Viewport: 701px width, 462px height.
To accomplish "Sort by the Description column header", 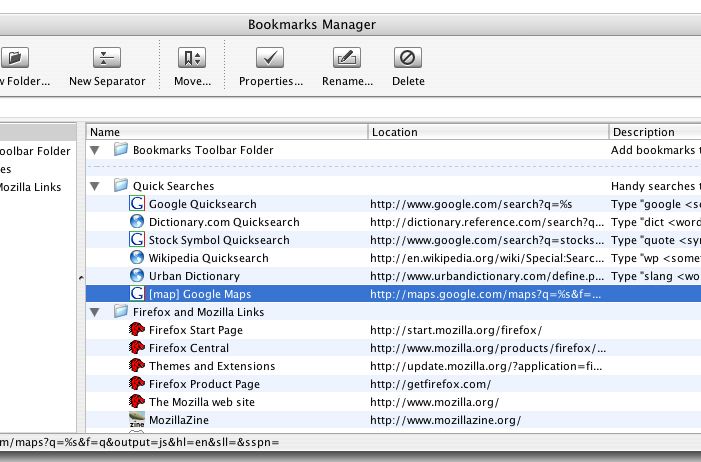I will click(655, 132).
